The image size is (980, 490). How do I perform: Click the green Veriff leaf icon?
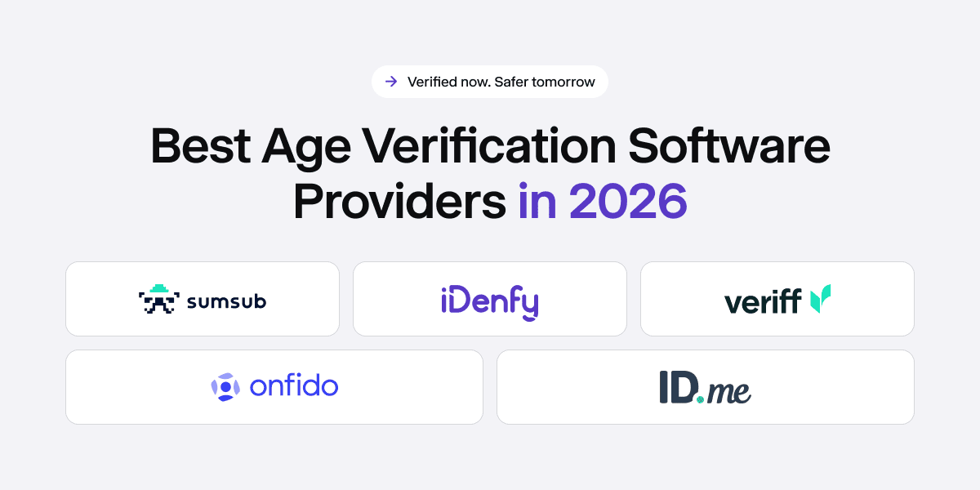[820, 300]
